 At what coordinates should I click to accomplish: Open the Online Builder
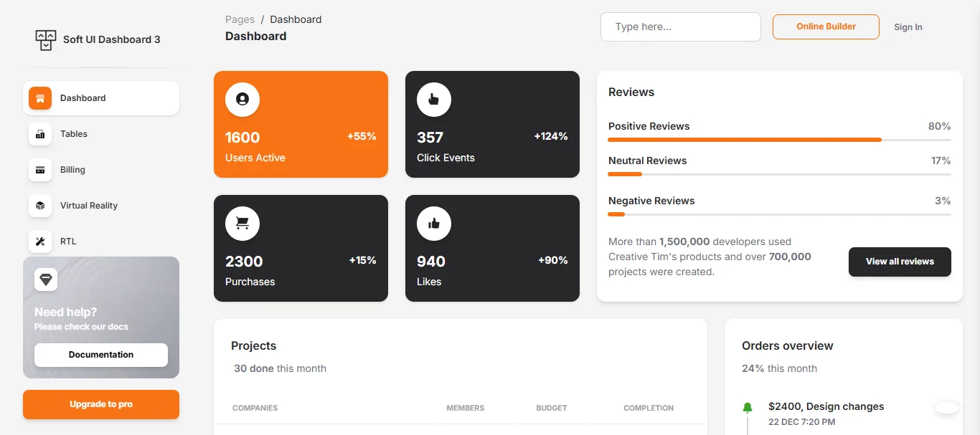[x=826, y=27]
